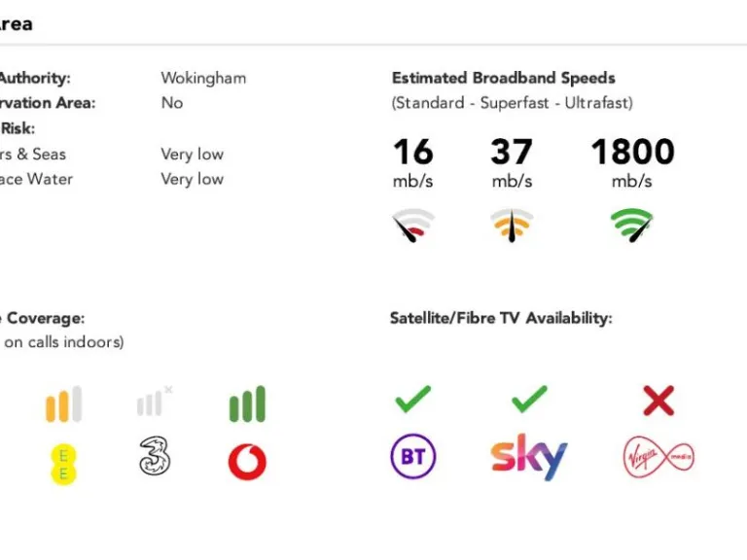The height and width of the screenshot is (560, 747).
Task: Click the orange EE signal bars
Action: pos(63,404)
